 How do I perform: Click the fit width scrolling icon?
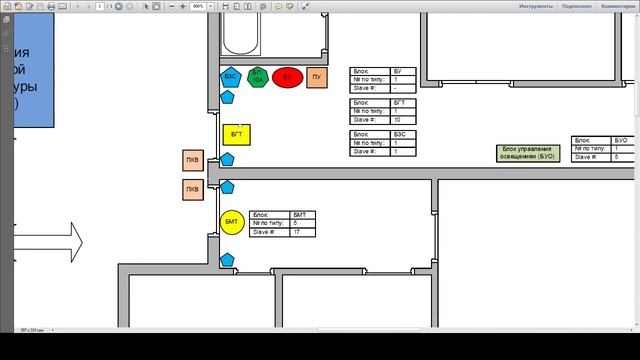click(226, 6)
